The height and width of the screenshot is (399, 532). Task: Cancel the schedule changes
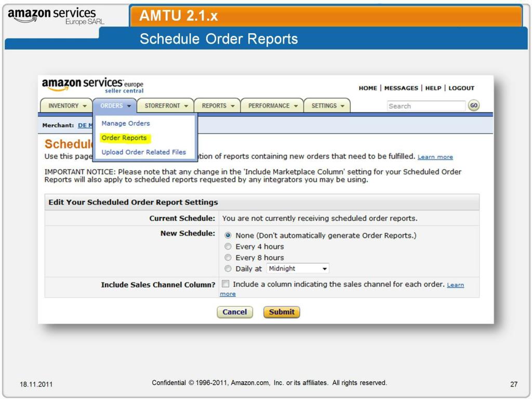[x=235, y=312]
